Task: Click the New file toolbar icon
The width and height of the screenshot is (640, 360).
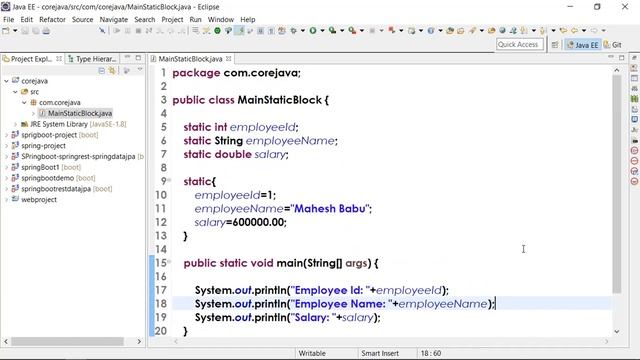Action: [6, 31]
